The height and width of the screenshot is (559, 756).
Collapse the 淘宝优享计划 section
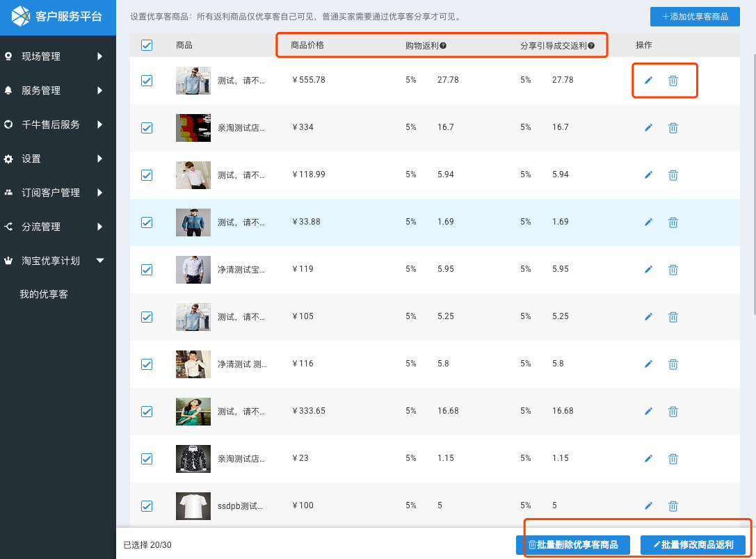(x=100, y=261)
